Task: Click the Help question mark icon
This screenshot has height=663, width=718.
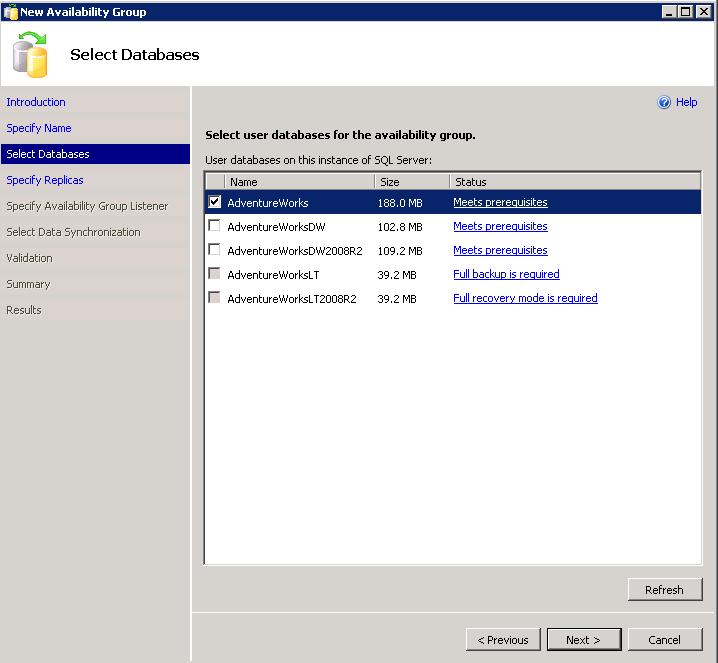Action: click(663, 102)
